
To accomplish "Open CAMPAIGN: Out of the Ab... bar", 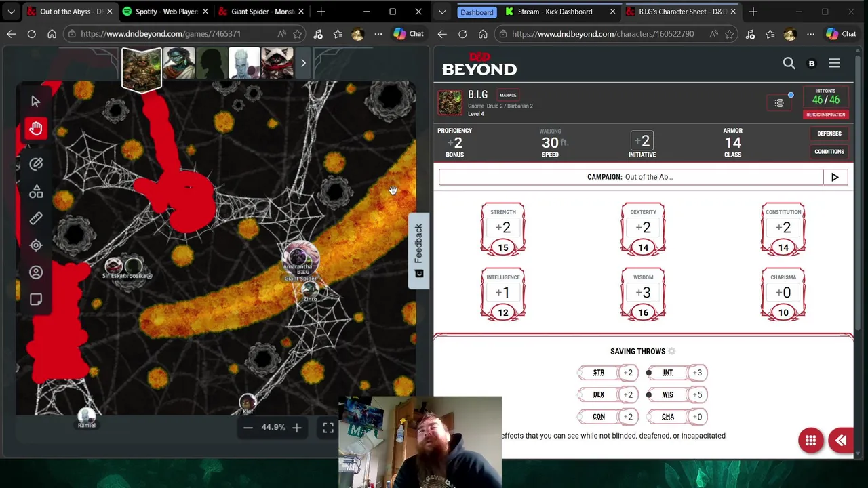I will [631, 177].
